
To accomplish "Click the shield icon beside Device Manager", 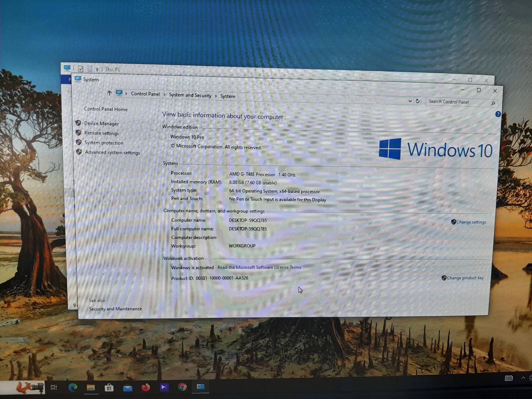I will [x=78, y=123].
